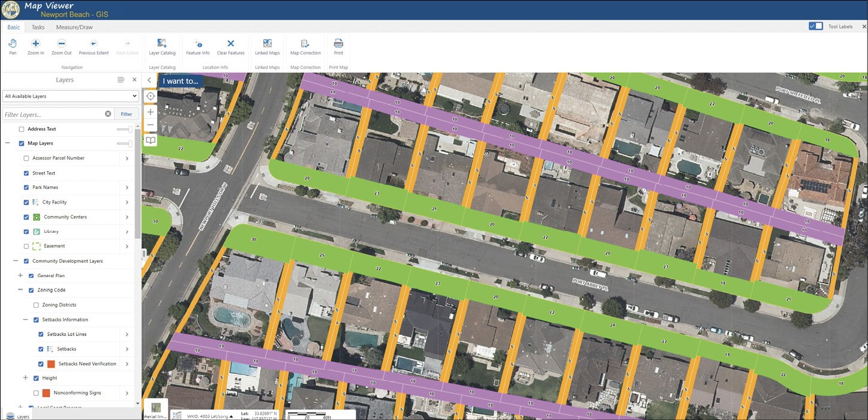Collapse the Zoning Code layer group
Screen dimensions: 868x420
[x=21, y=290]
